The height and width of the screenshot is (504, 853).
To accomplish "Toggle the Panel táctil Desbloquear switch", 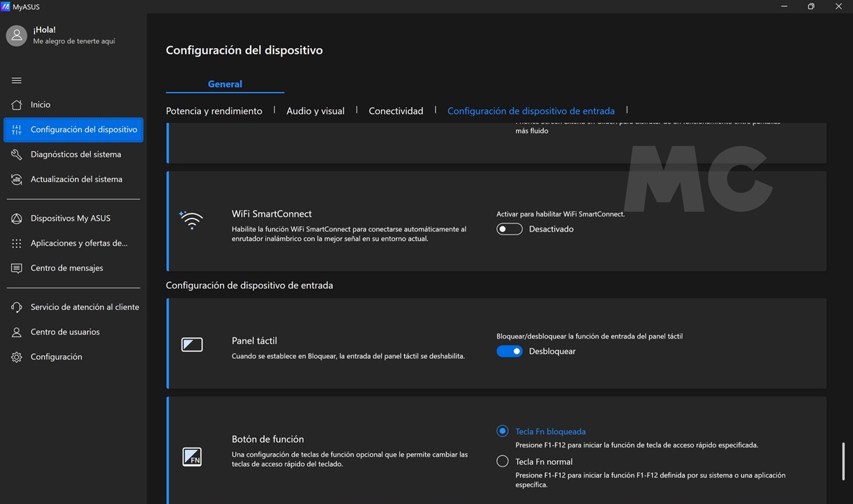I will (509, 351).
